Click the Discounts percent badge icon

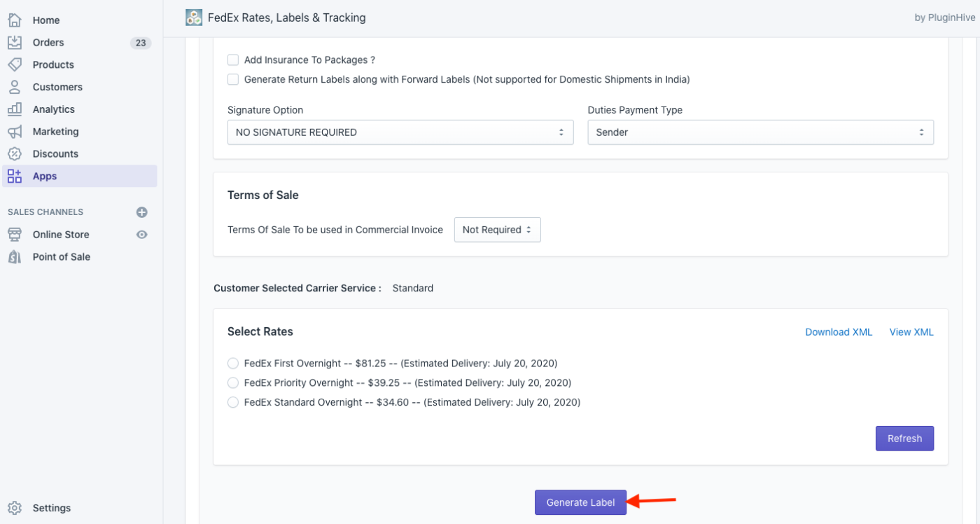15,154
